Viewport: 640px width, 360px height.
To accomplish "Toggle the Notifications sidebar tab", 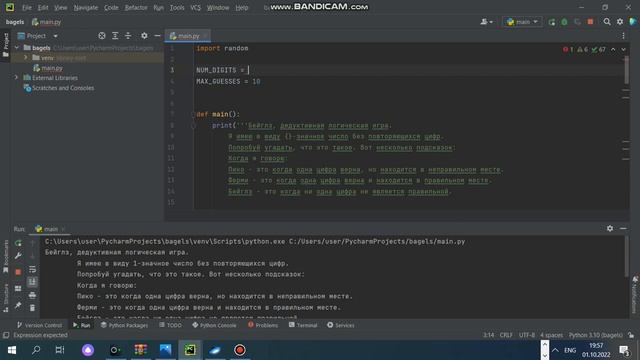I will click(635, 295).
